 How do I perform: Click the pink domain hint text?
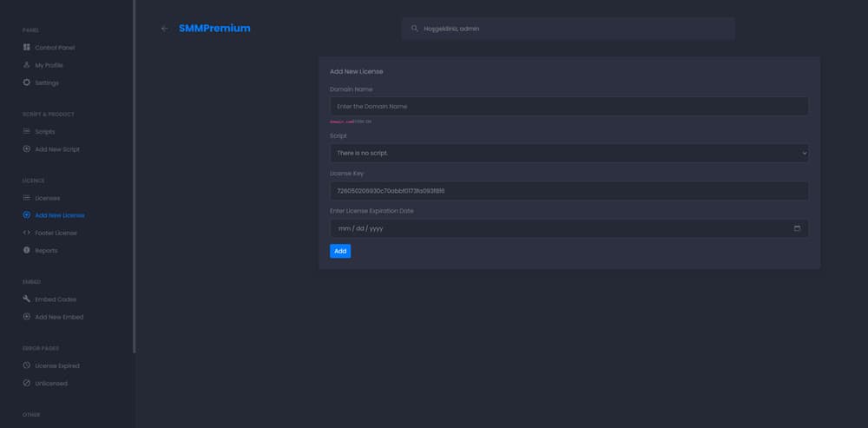point(341,122)
